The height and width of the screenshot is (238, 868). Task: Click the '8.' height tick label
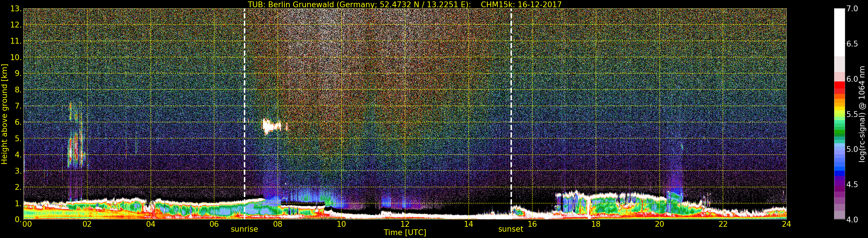[18, 90]
